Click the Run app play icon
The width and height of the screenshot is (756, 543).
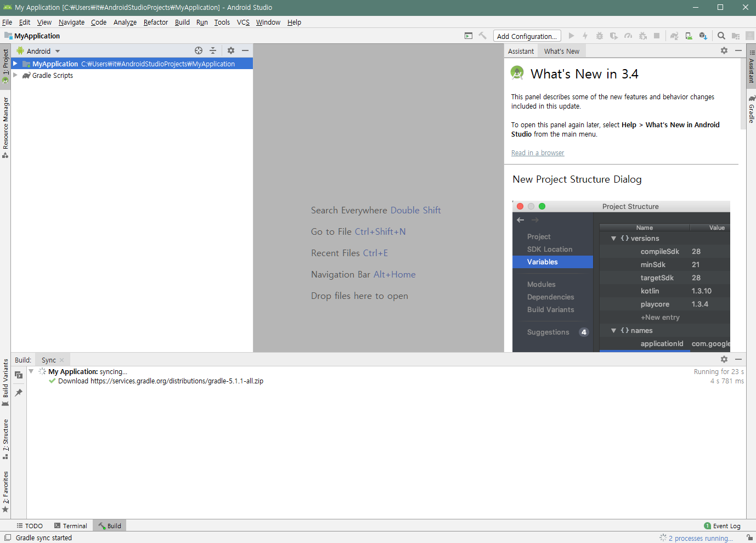coord(571,36)
